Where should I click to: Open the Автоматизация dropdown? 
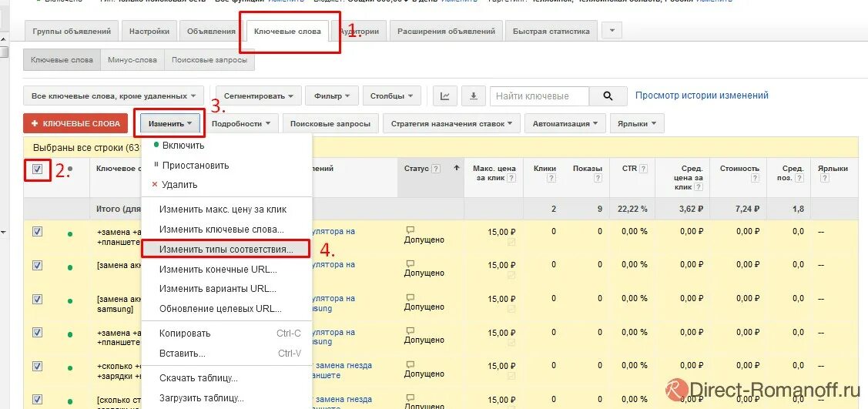565,123
